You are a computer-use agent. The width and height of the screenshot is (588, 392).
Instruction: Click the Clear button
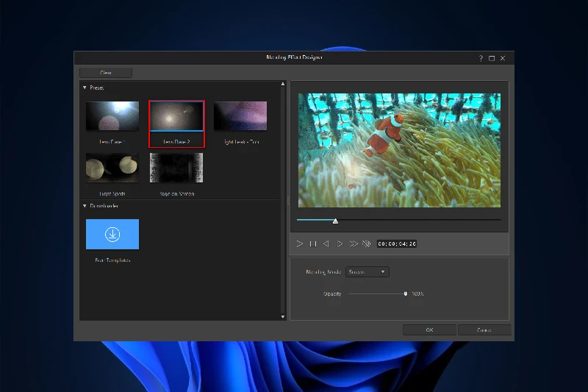click(x=106, y=72)
